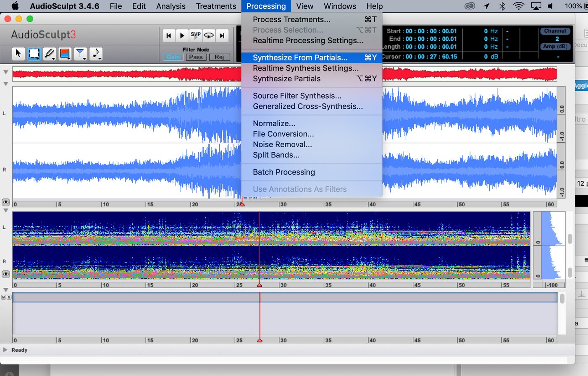This screenshot has height=376, width=588.
Task: Open note tool's dropdown arrow
Action: (x=100, y=59)
